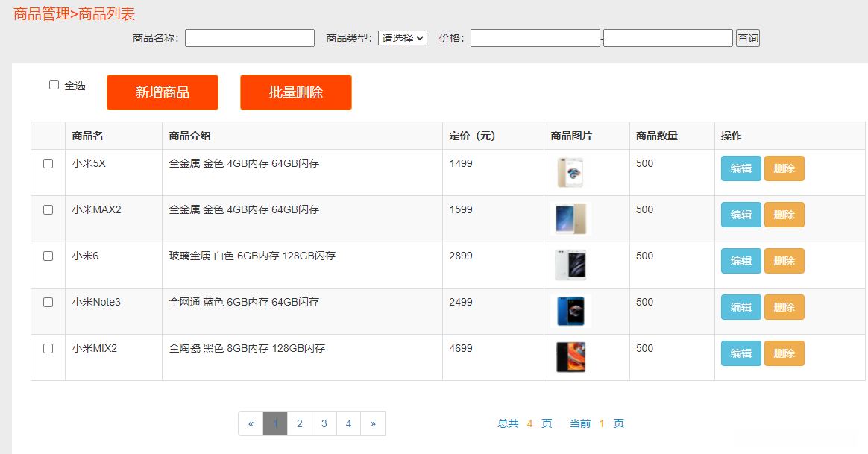This screenshot has height=454, width=868.
Task: Delete the 小米MIX2 product
Action: [x=784, y=353]
